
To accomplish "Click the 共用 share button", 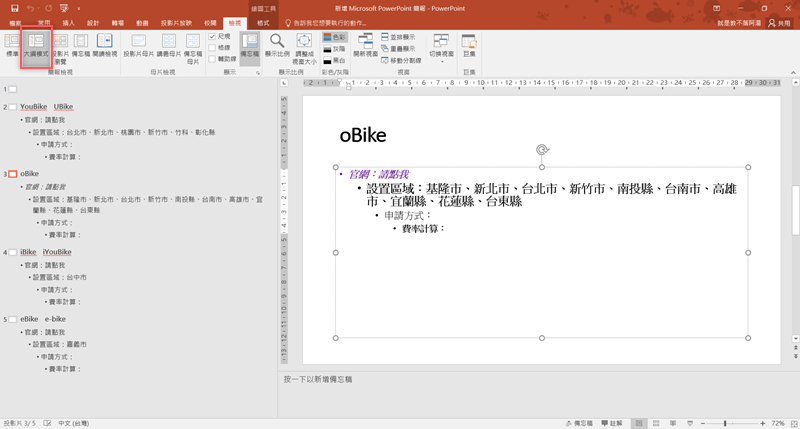I will (777, 21).
